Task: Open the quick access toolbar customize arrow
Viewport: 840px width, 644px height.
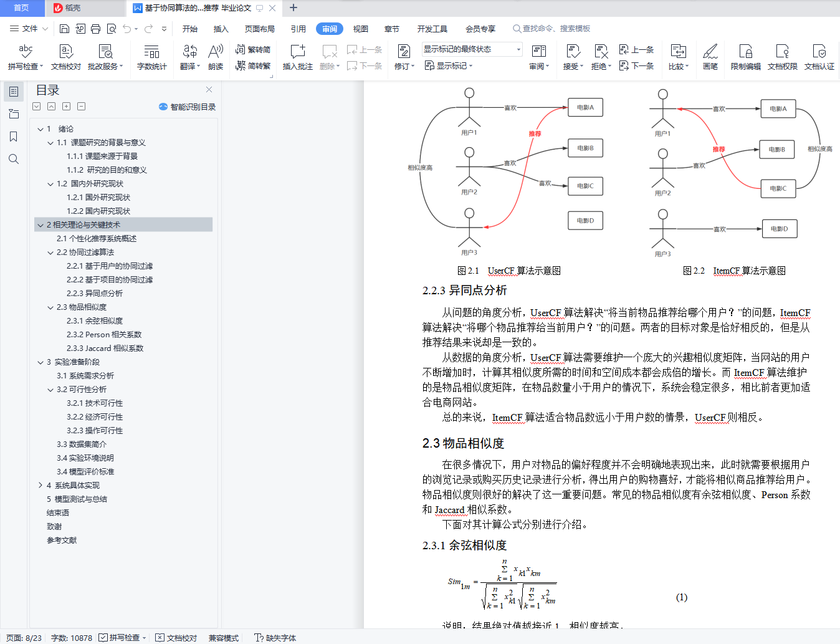Action: tap(164, 29)
